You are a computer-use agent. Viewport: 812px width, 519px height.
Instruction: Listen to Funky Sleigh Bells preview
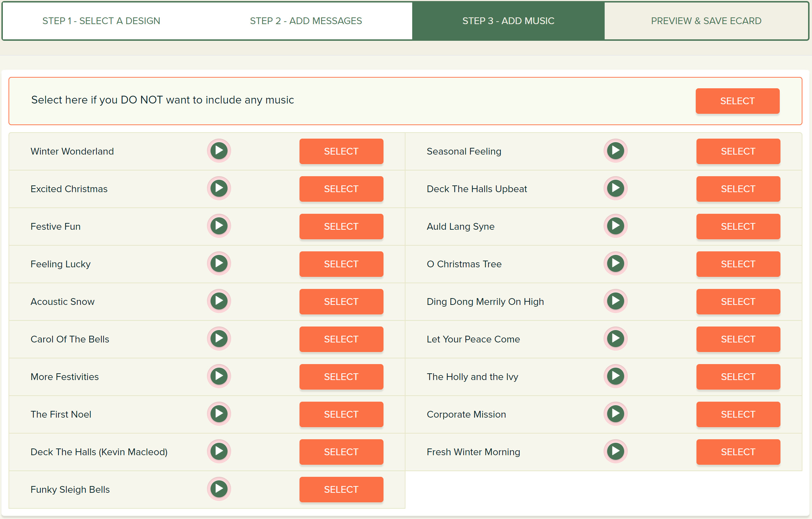(219, 489)
